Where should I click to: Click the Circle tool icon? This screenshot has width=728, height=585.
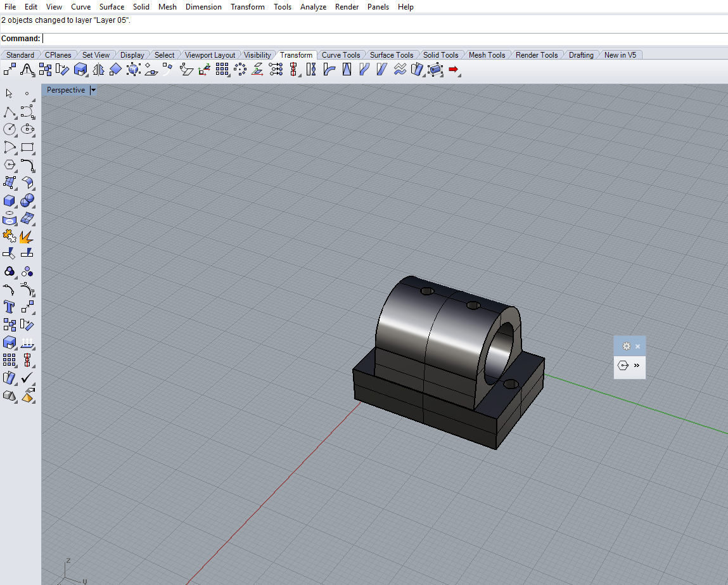click(9, 129)
